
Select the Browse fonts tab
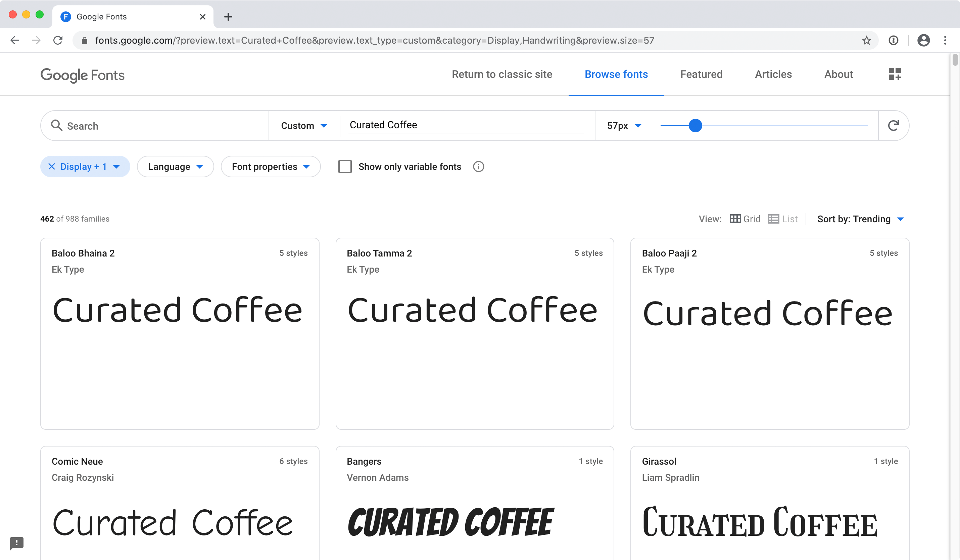point(616,75)
